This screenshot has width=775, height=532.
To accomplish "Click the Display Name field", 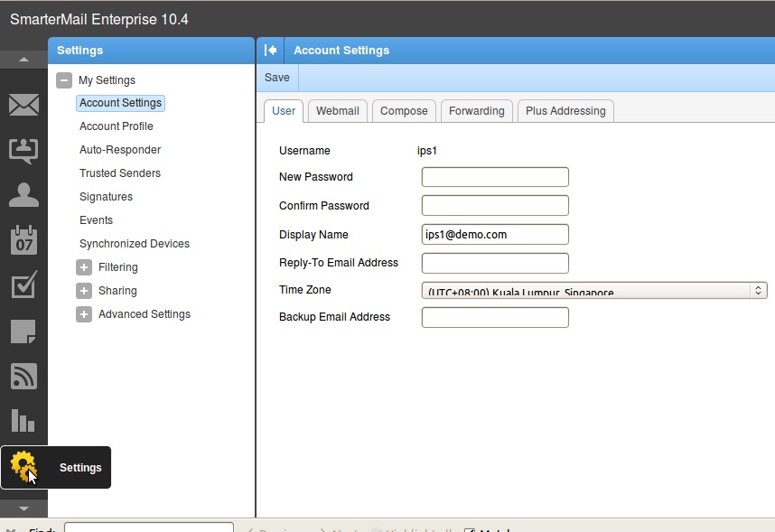I will 495,234.
